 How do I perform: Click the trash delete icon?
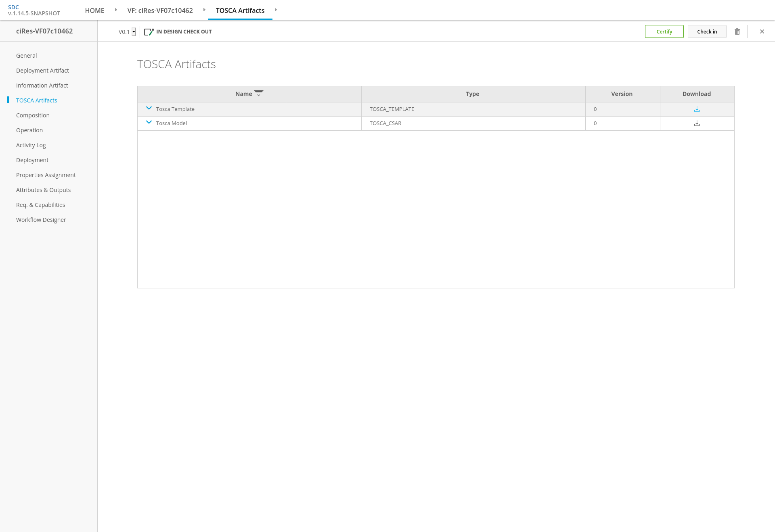[737, 31]
